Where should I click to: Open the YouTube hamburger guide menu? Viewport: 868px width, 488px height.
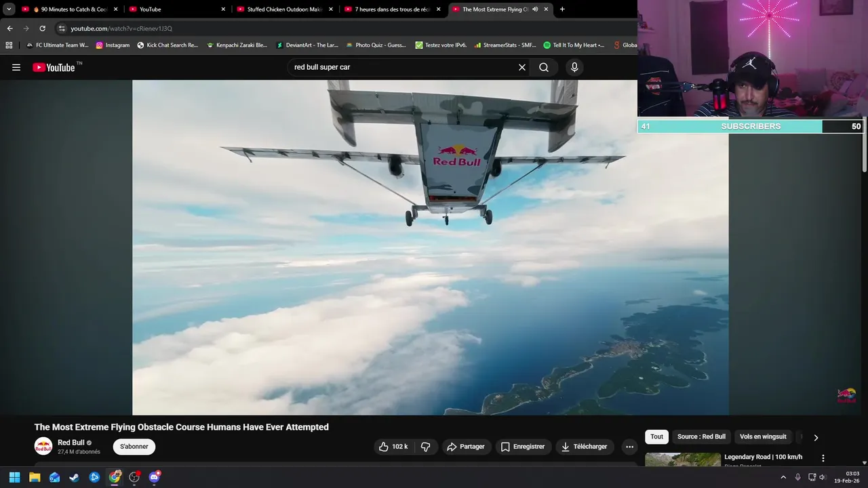(x=16, y=67)
